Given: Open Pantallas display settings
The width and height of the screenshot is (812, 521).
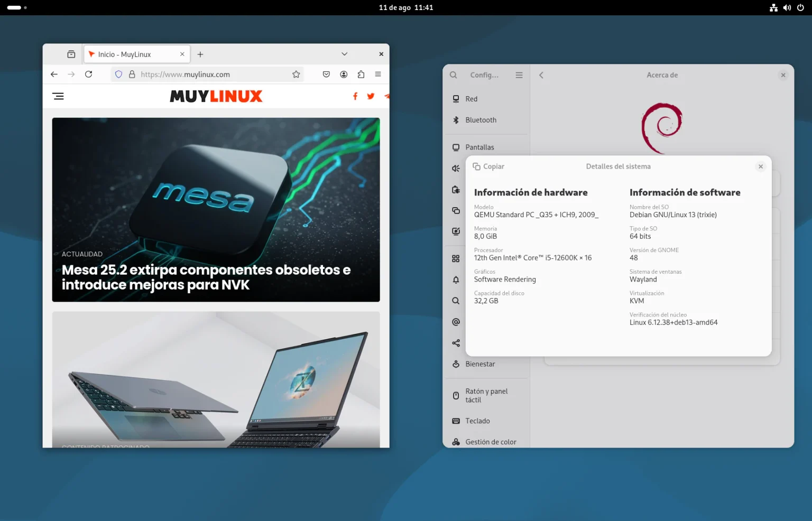Looking at the screenshot, I should [x=486, y=147].
